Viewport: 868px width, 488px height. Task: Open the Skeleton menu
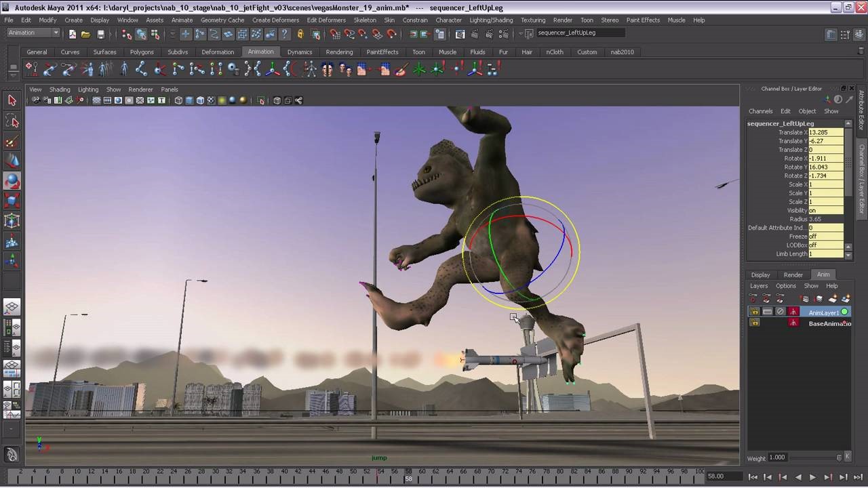tap(365, 20)
